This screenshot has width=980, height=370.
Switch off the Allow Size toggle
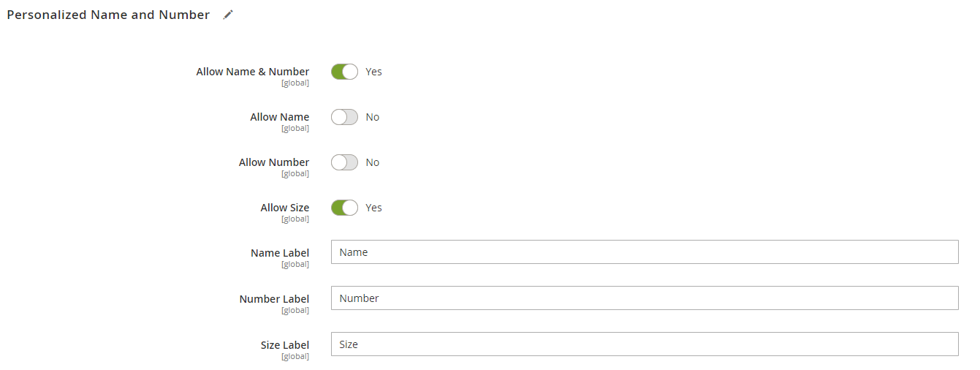coord(344,208)
